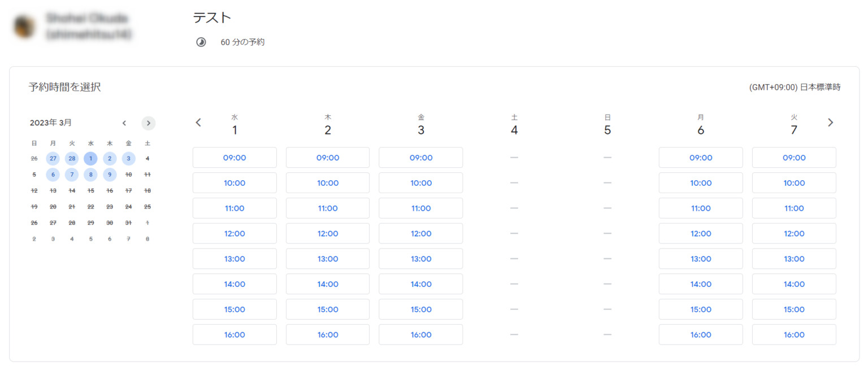Book 09:00 slot on Wednesday 1
868x366 pixels.
[235, 158]
